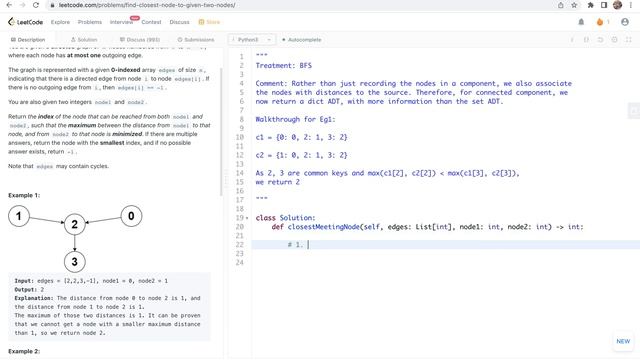Open Discuss in top navigation

pos(180,22)
